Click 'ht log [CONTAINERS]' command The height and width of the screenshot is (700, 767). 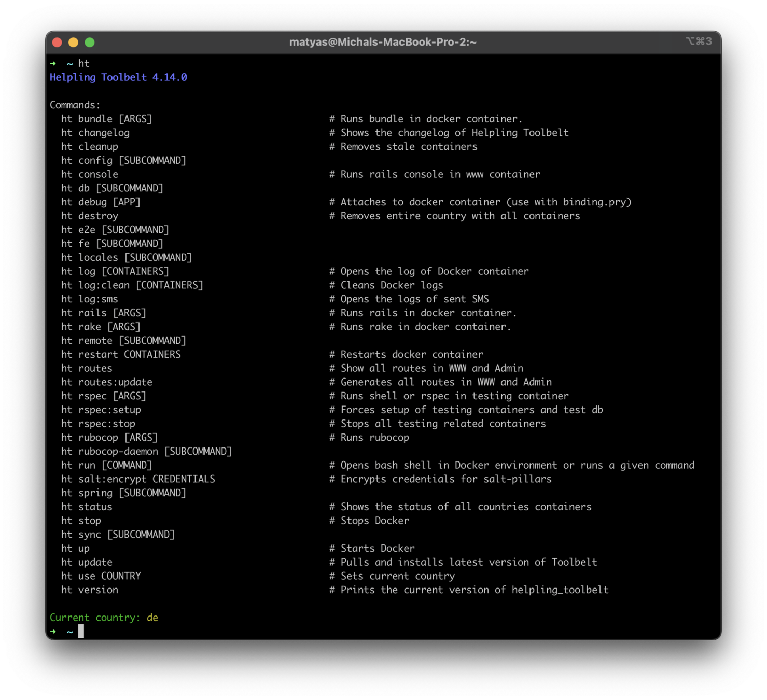coord(115,271)
